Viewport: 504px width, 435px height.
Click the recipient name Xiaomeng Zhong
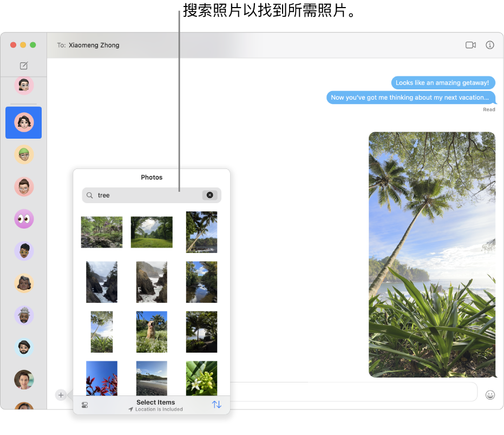click(94, 46)
